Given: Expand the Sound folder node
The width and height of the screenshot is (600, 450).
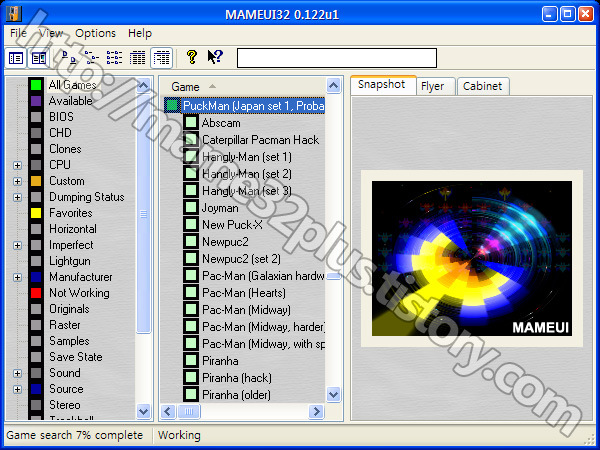Looking at the screenshot, I should (17, 373).
